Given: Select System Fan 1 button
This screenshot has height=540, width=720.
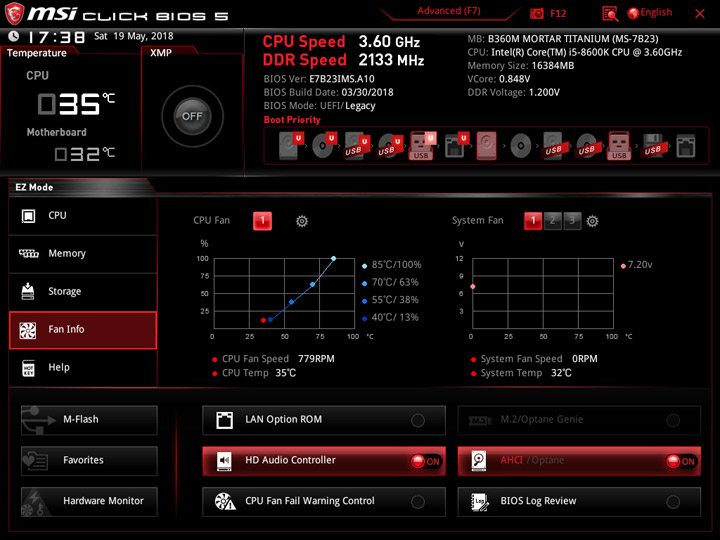Looking at the screenshot, I should pyautogui.click(x=533, y=221).
